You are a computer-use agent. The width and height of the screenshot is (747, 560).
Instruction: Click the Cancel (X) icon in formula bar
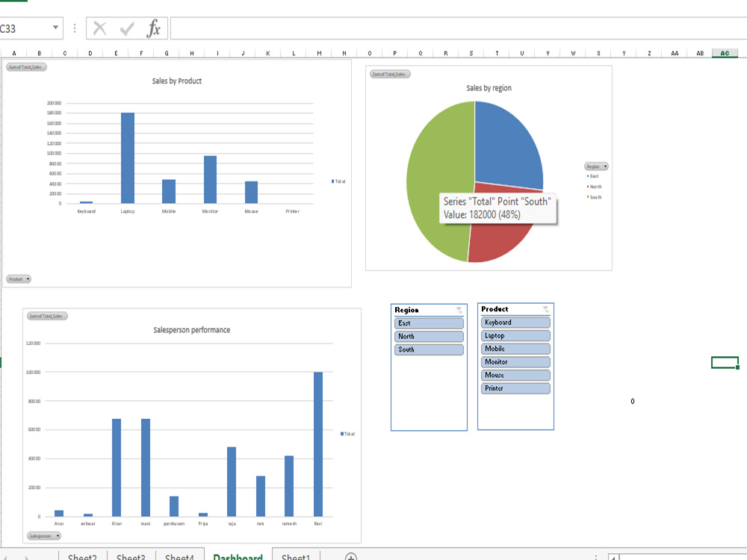[x=99, y=28]
